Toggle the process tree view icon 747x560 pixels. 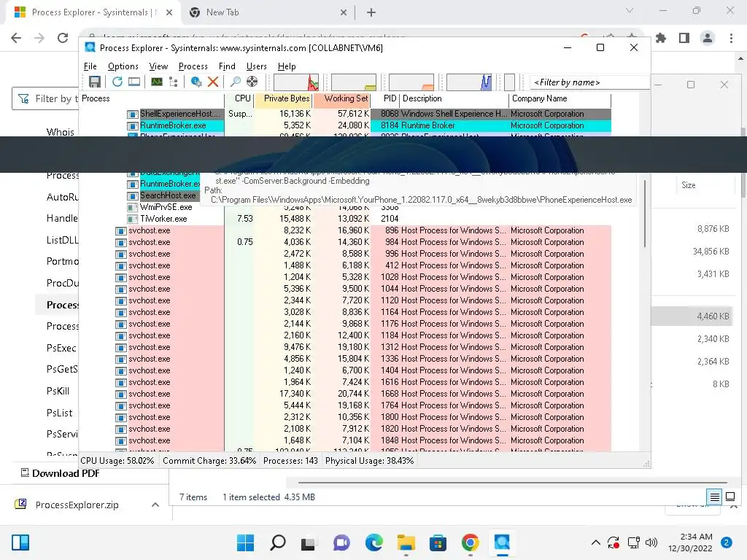(x=174, y=82)
